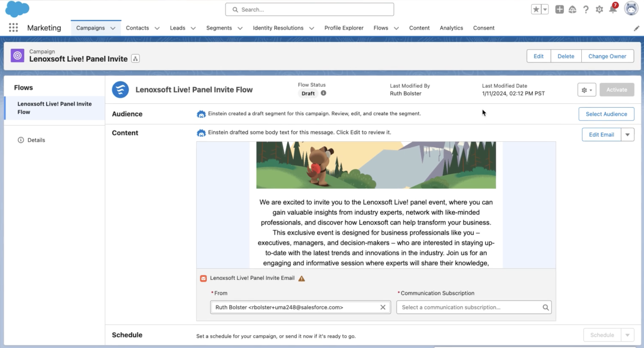Screen dimensions: 644x348
Task: Expand the Leads tab chevron
Action: [193, 28]
